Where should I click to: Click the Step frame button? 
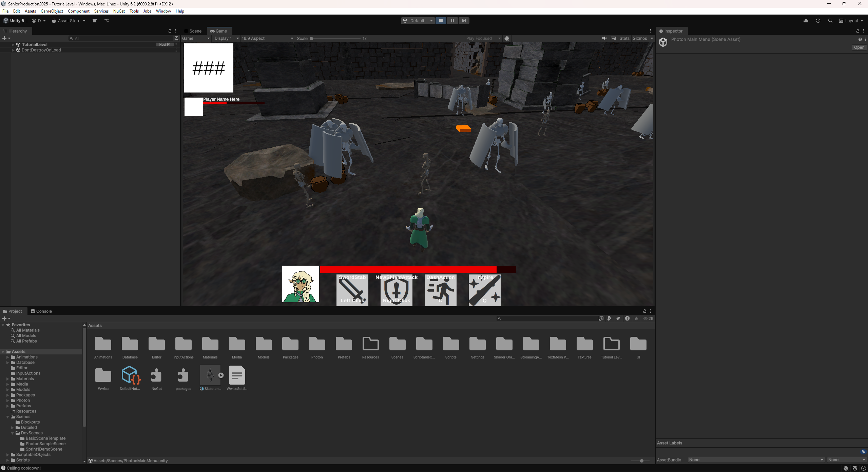click(x=464, y=21)
